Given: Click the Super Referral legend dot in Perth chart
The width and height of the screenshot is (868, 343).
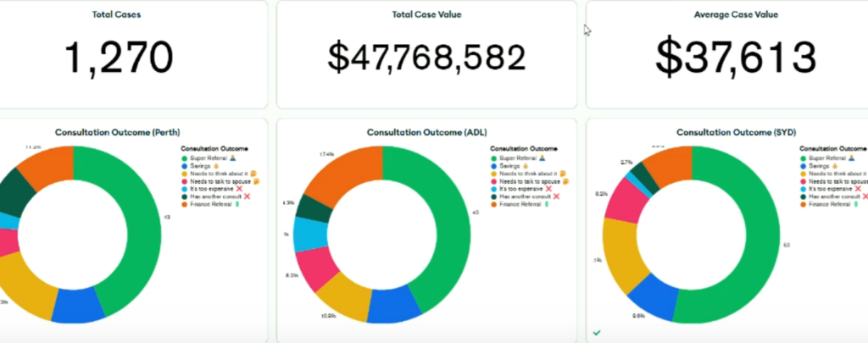Looking at the screenshot, I should 184,158.
